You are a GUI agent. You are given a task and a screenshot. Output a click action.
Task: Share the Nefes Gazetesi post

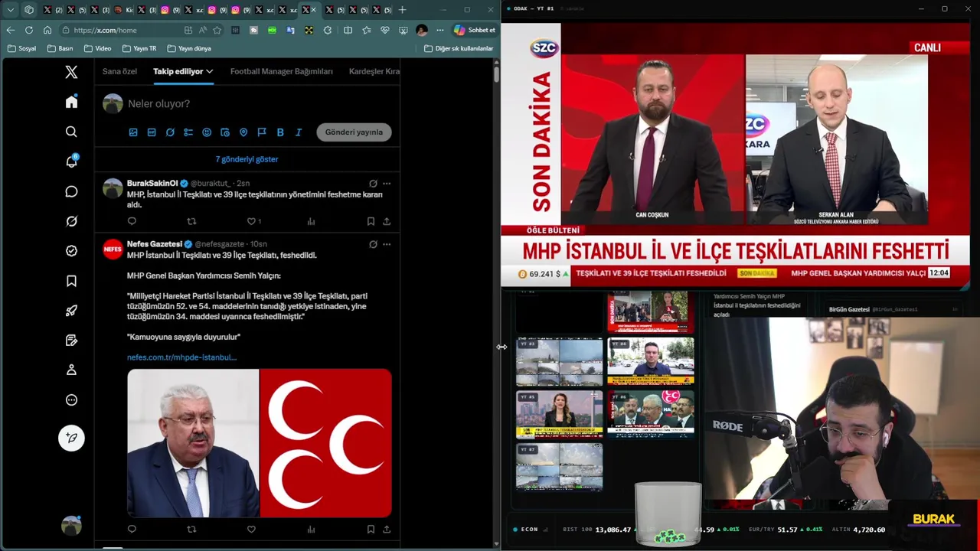point(387,529)
